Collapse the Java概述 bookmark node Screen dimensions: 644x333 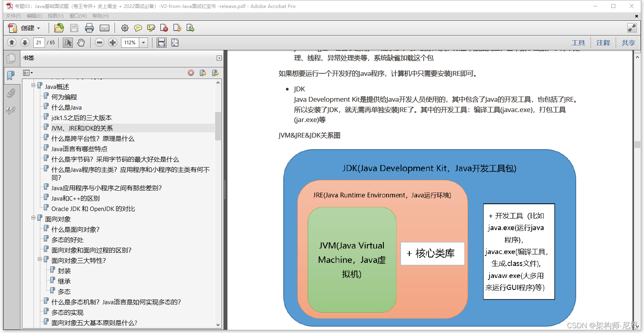[x=34, y=85]
